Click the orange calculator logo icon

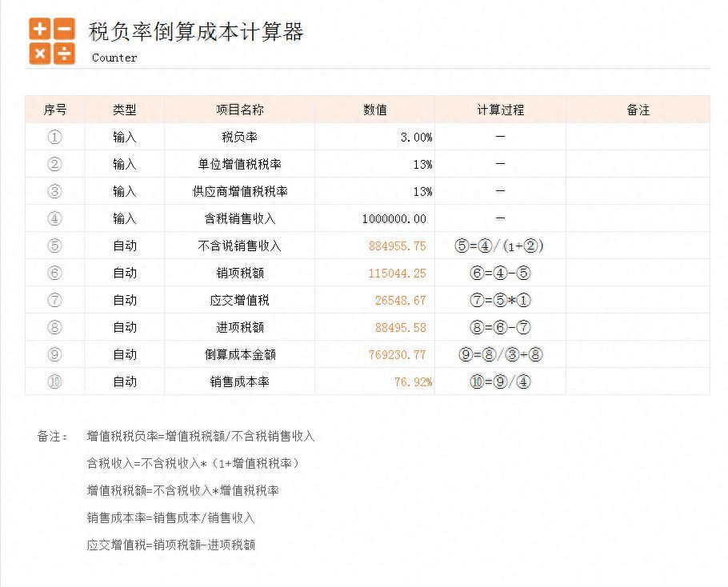click(x=52, y=41)
